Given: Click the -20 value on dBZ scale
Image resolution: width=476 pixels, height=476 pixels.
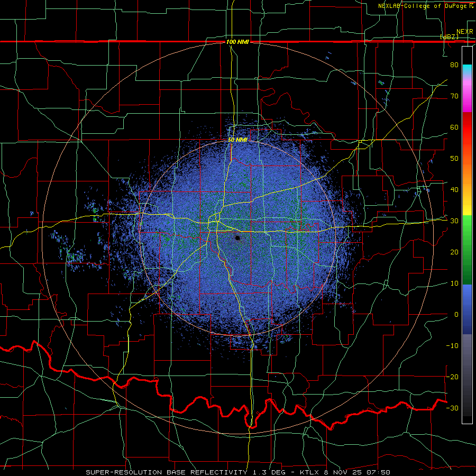Looking at the screenshot, I should click(x=452, y=377).
